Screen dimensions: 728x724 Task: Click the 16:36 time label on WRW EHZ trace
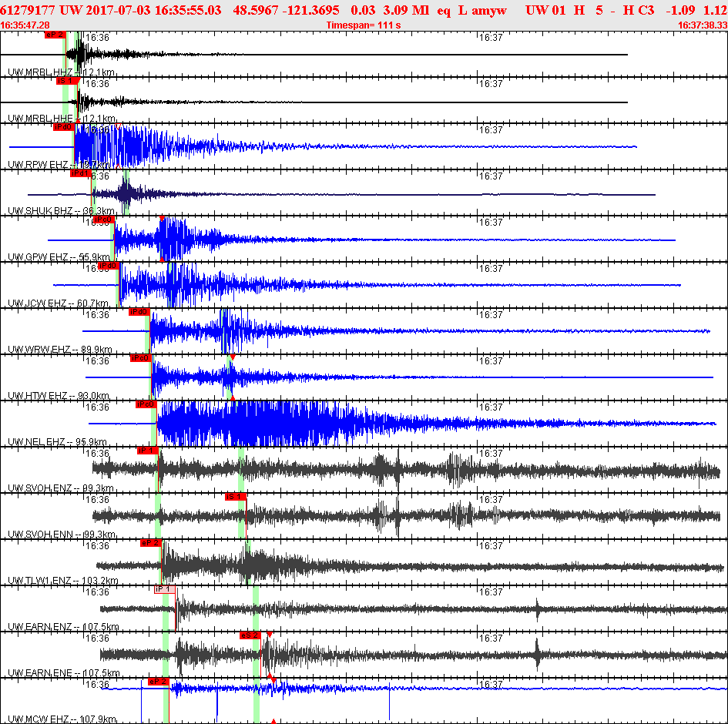click(98, 315)
